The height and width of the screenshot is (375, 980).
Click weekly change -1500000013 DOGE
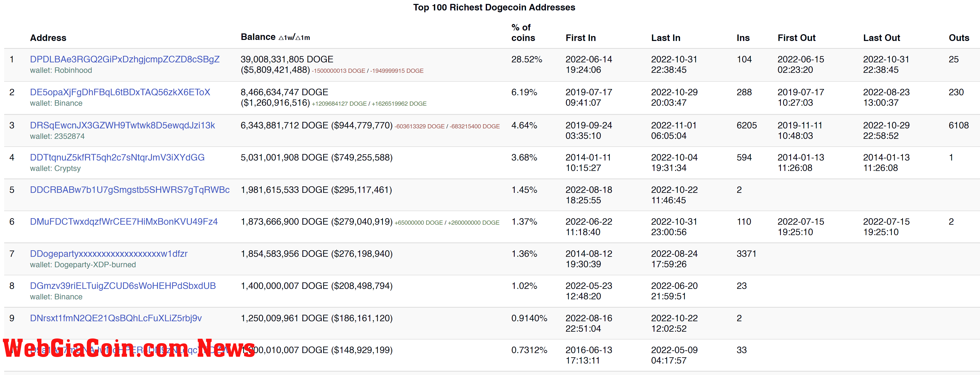(x=339, y=71)
